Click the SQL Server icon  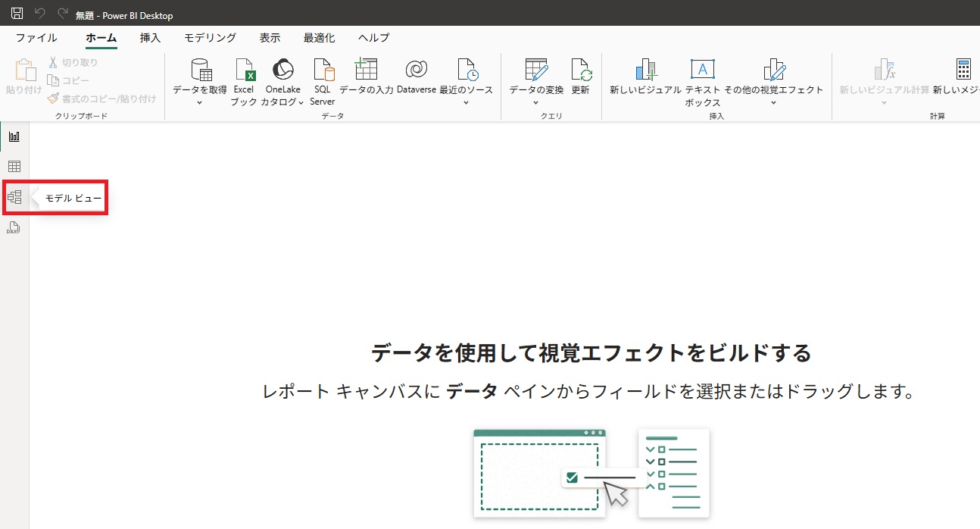(323, 70)
